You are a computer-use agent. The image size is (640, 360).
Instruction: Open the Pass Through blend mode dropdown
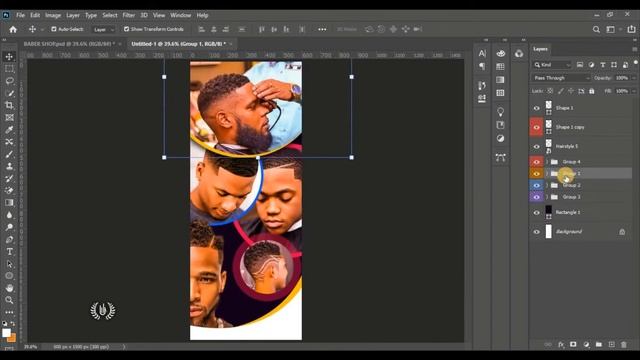(x=561, y=78)
